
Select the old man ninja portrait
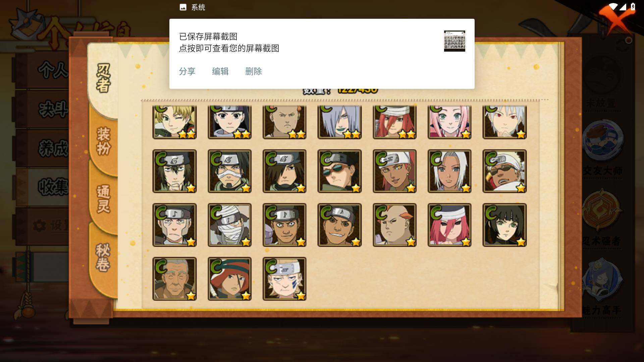point(174,279)
